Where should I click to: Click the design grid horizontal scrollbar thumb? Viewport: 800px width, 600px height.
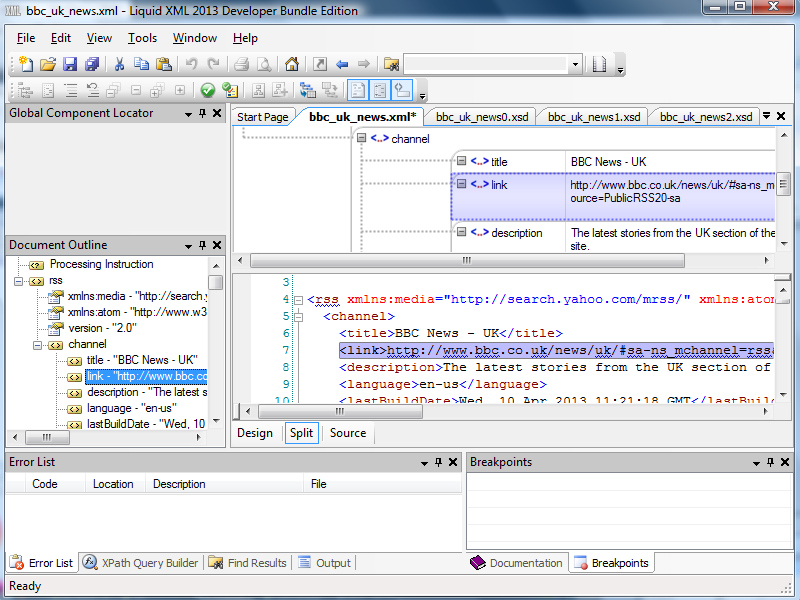(x=467, y=261)
